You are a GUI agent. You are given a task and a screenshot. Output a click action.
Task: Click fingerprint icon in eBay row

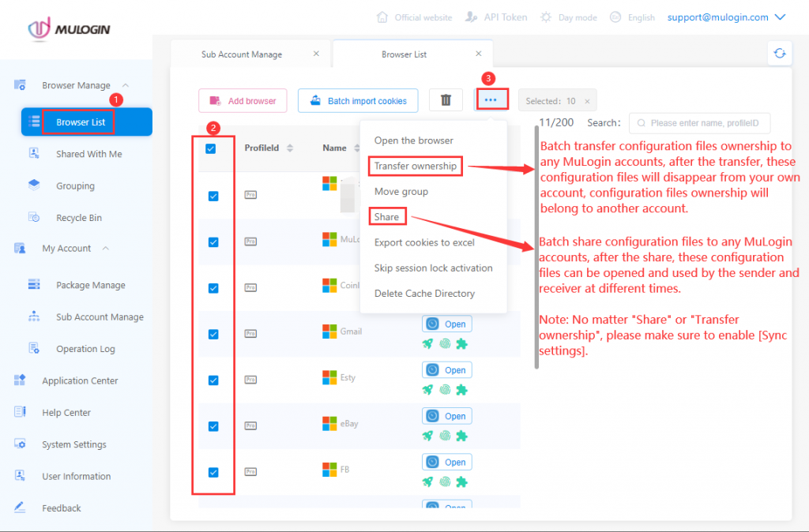pyautogui.click(x=445, y=436)
